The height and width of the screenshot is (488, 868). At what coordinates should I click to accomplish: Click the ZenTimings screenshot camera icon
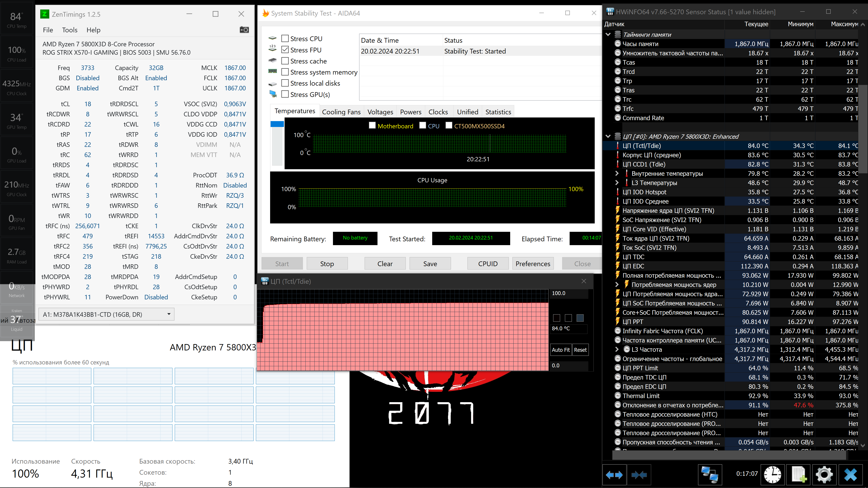(x=244, y=30)
